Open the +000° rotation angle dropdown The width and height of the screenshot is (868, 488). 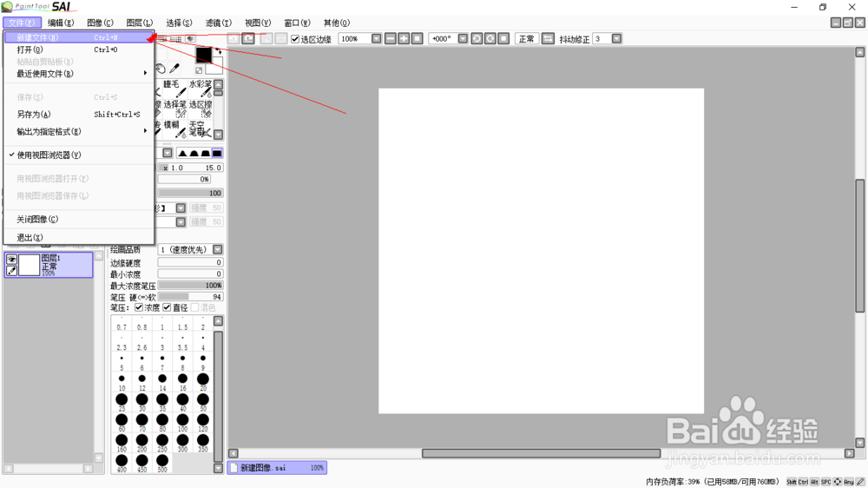pos(463,38)
